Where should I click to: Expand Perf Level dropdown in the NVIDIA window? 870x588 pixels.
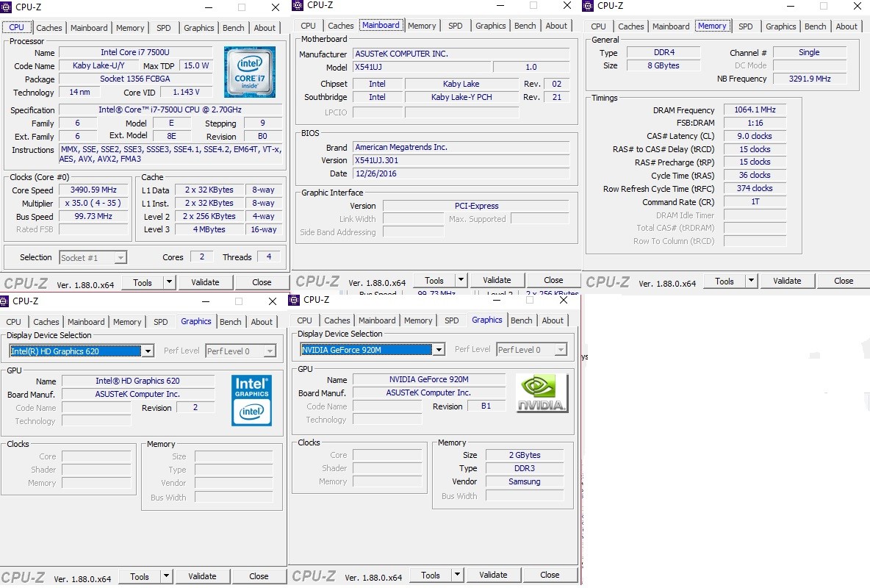(x=561, y=350)
